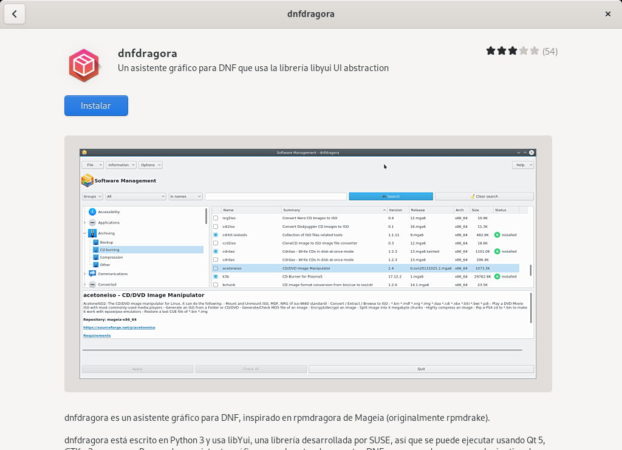
Task: Go back using the header arrow button
Action: click(15, 14)
